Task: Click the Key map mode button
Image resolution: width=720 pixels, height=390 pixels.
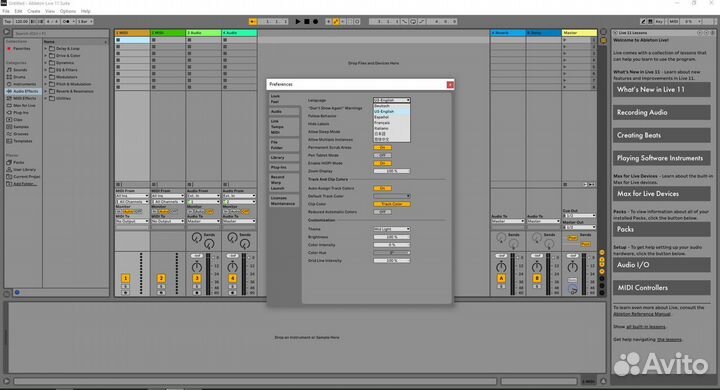Action: (x=659, y=22)
